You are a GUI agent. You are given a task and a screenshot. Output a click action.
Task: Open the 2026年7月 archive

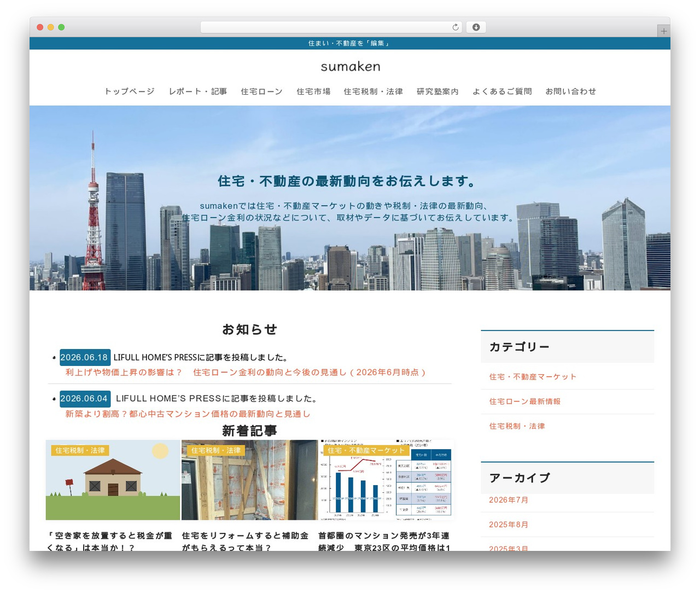pyautogui.click(x=509, y=500)
